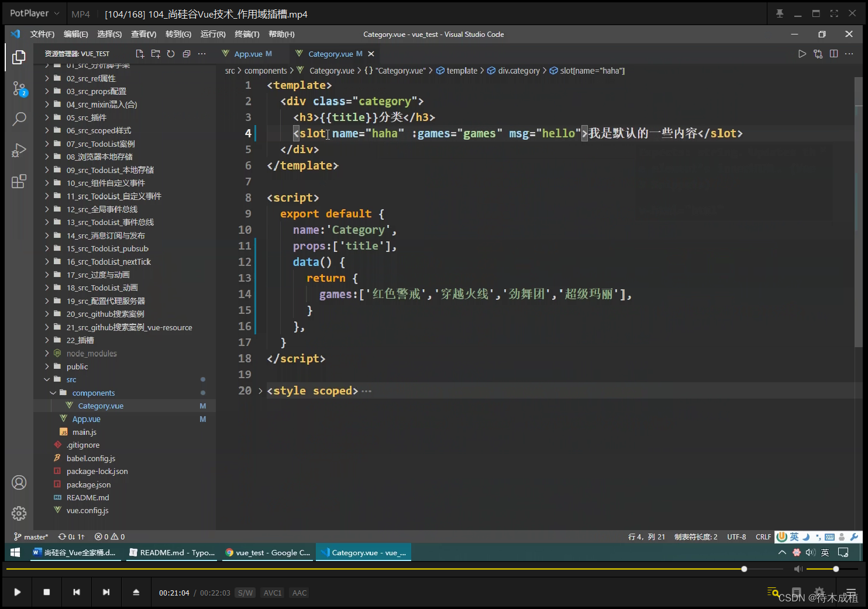
Task: Collapse the src folder
Action: coord(47,379)
